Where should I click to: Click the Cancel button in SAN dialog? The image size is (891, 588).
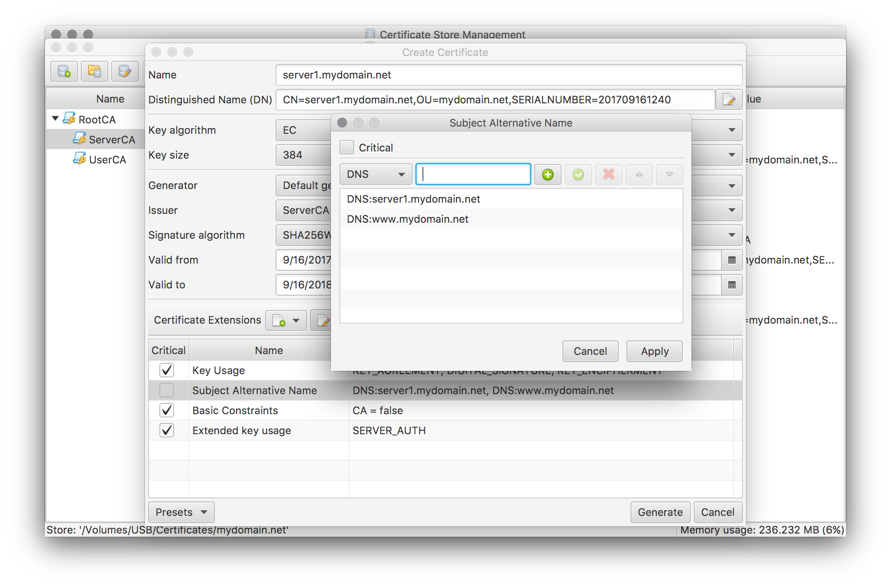pos(589,351)
